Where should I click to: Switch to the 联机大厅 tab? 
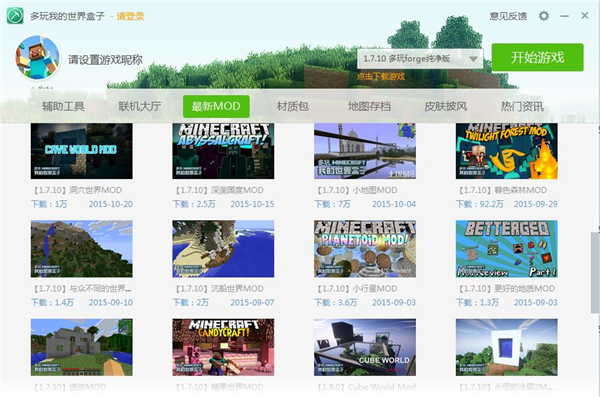coord(140,106)
